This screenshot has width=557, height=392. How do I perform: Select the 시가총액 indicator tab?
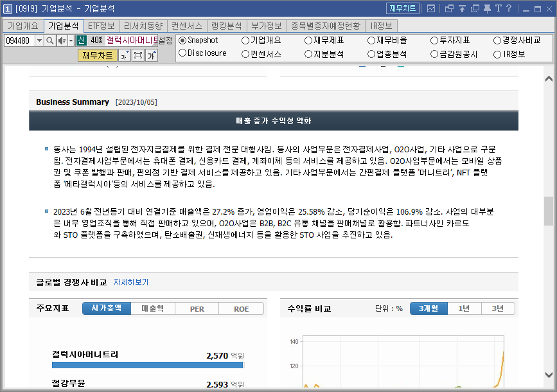[107, 308]
